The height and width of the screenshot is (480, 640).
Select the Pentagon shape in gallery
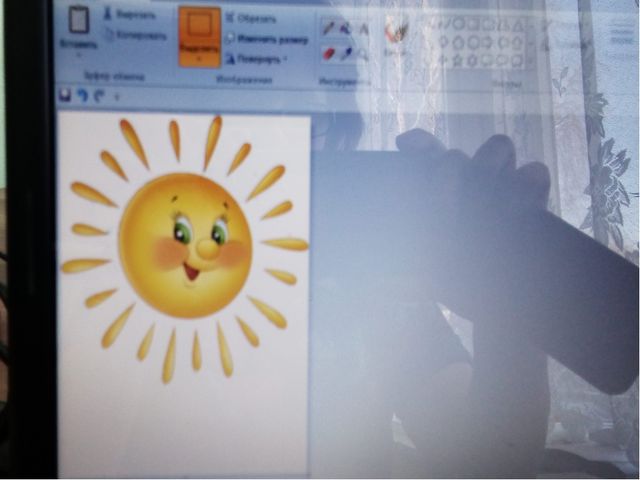pyautogui.click(x=458, y=42)
